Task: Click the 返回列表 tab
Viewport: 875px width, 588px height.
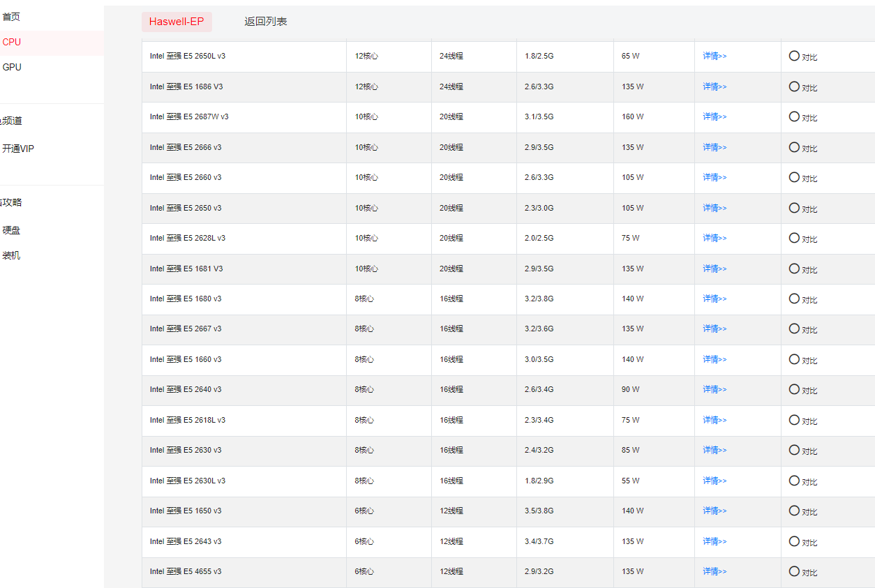Action: tap(266, 22)
